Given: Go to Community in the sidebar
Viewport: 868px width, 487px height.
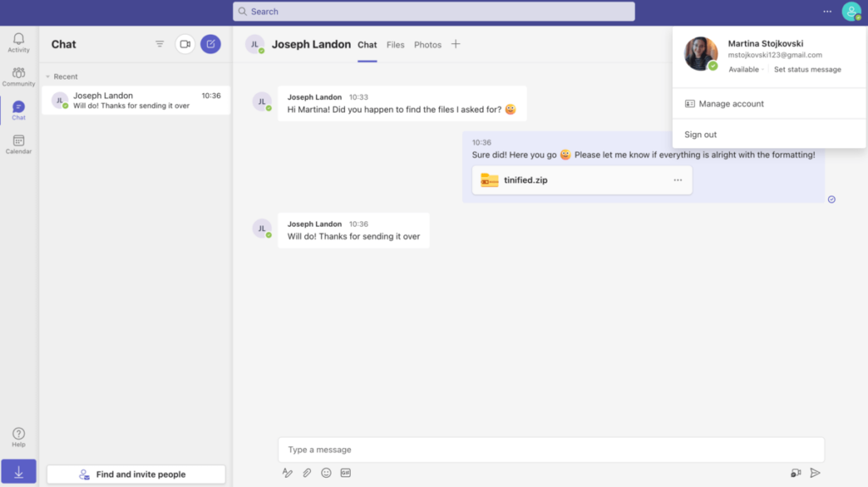Looking at the screenshot, I should (x=19, y=76).
